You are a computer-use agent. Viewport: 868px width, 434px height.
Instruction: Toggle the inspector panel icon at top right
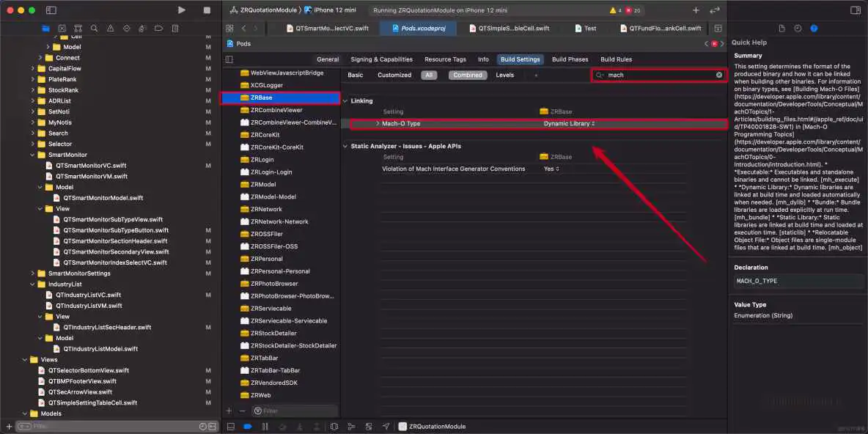click(856, 10)
